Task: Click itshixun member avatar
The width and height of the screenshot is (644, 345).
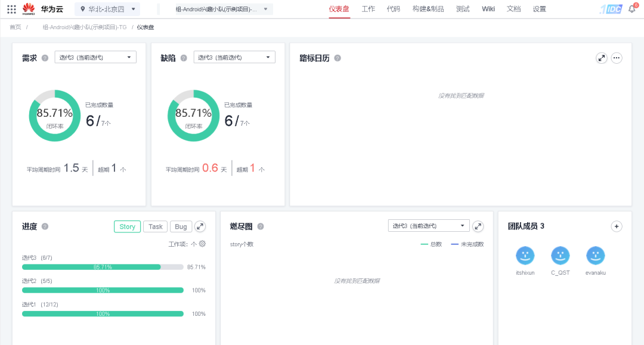Action: click(x=525, y=256)
